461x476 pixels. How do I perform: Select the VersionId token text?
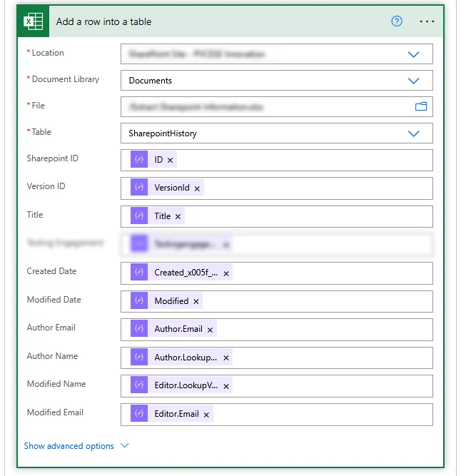tap(172, 188)
